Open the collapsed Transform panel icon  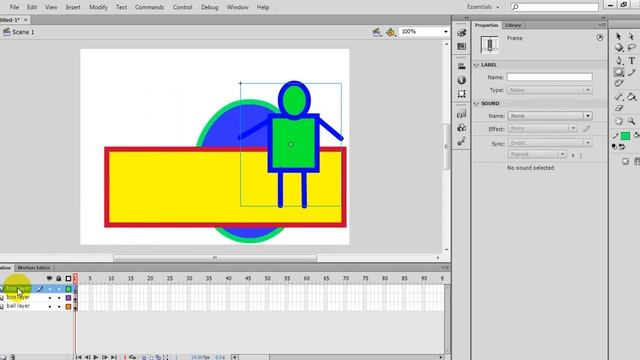(462, 94)
